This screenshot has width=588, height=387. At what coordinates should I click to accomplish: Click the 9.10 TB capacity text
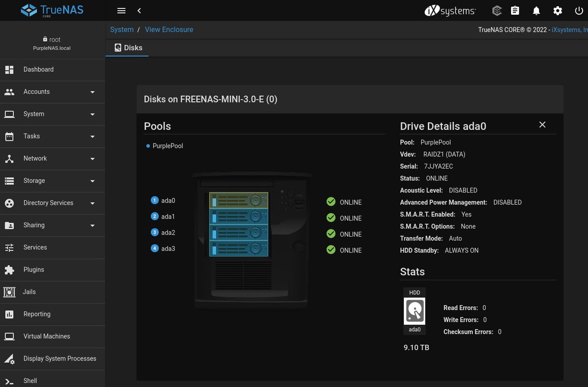(x=416, y=347)
